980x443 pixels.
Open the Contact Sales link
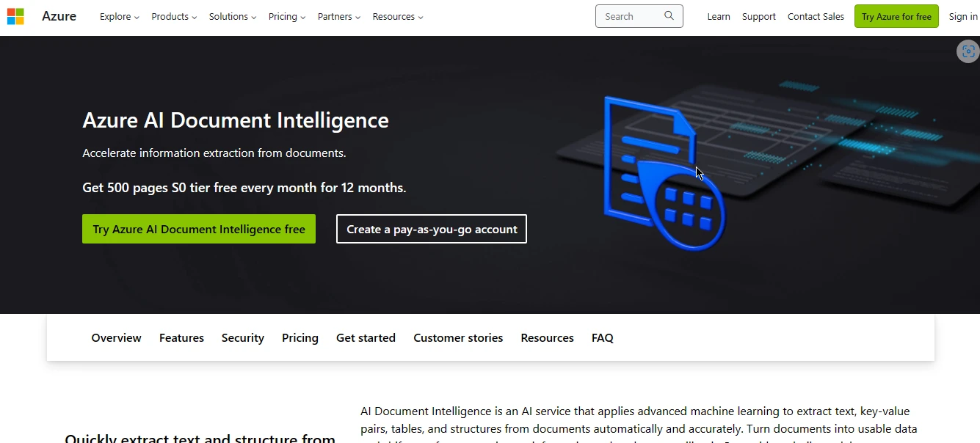pyautogui.click(x=816, y=16)
